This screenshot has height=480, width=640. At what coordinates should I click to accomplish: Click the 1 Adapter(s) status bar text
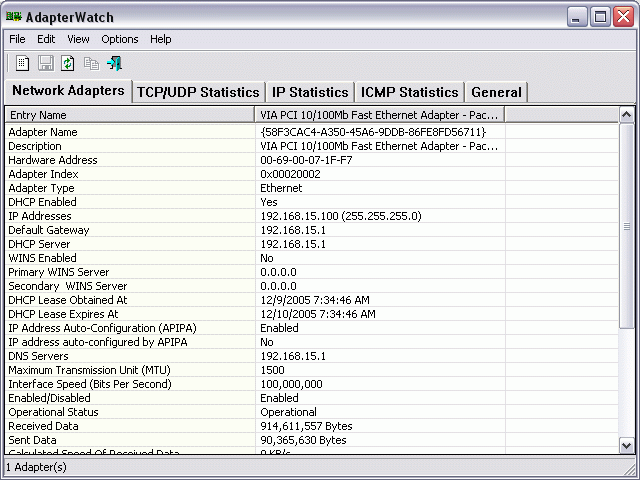36,467
